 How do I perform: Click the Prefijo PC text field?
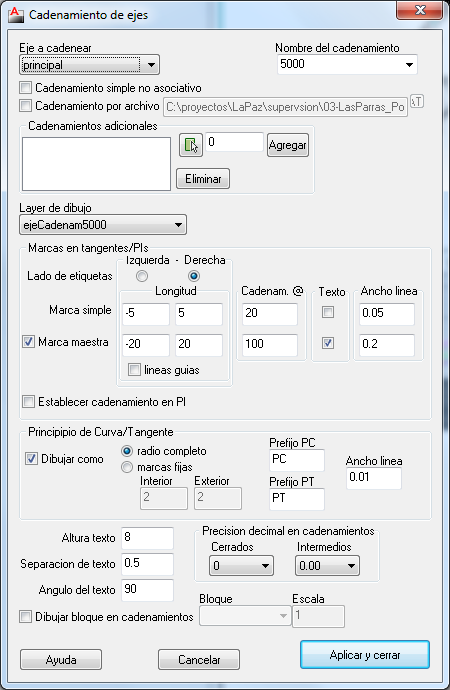[x=297, y=460]
